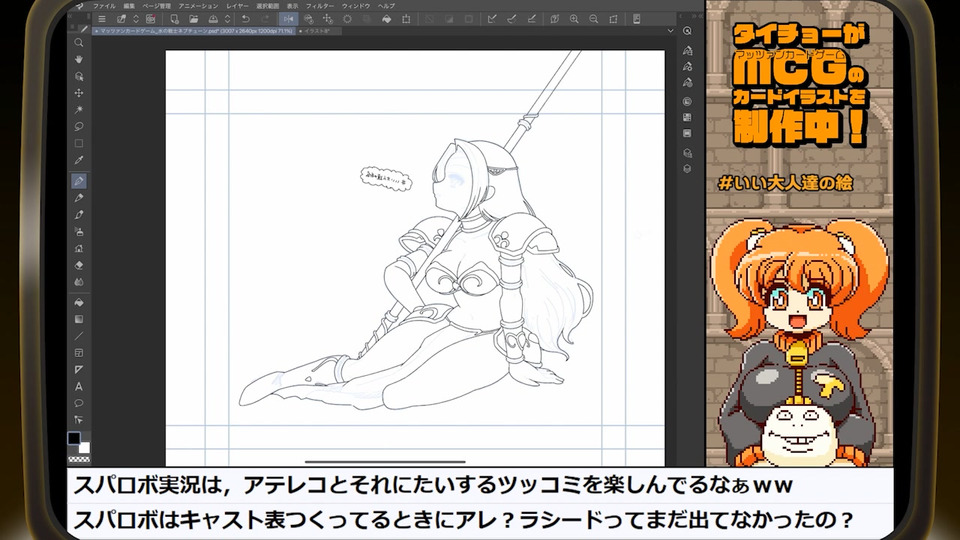Toggle the transparent color swatch
Viewport: 960px width, 540px height.
point(79,458)
